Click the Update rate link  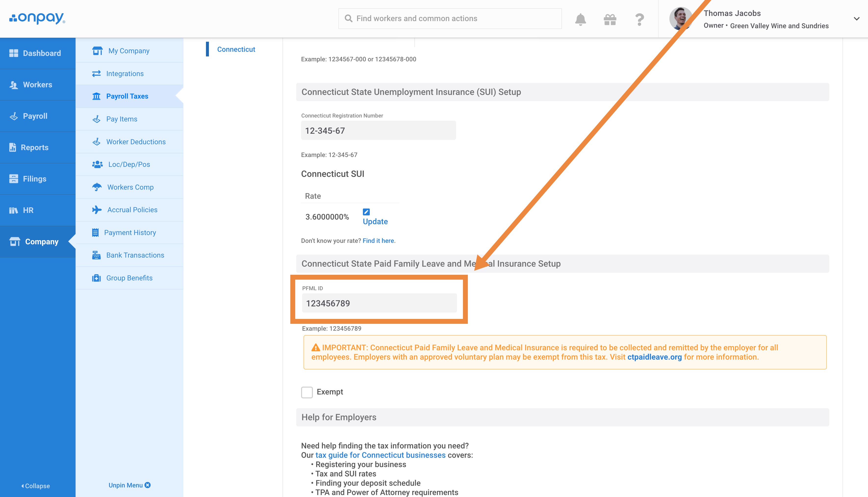tap(375, 222)
